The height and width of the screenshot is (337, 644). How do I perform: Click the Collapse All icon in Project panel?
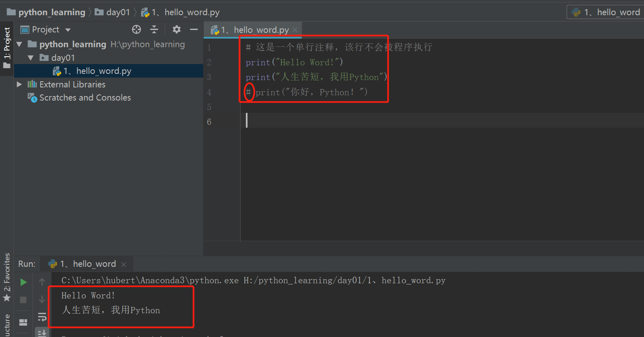pos(154,30)
